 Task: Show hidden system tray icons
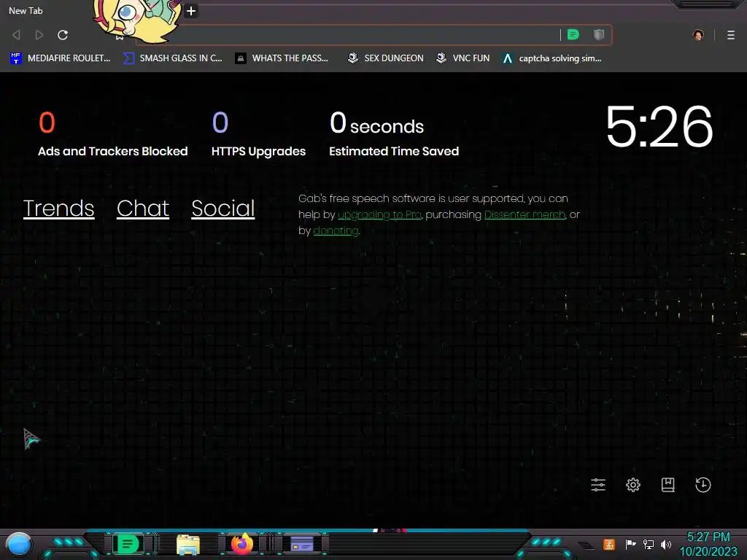tap(587, 545)
